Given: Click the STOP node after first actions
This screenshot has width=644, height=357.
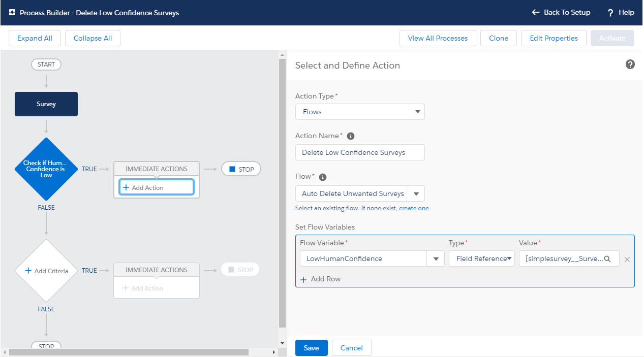Looking at the screenshot, I should (241, 169).
